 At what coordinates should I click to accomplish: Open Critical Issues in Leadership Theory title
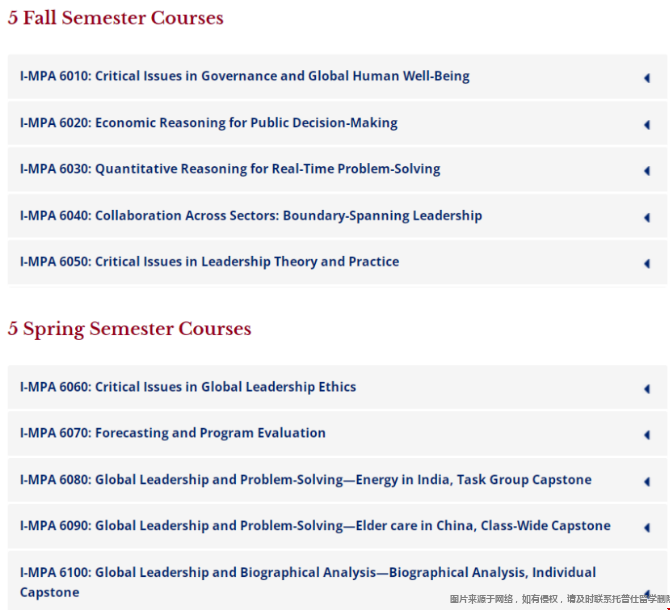(x=209, y=262)
